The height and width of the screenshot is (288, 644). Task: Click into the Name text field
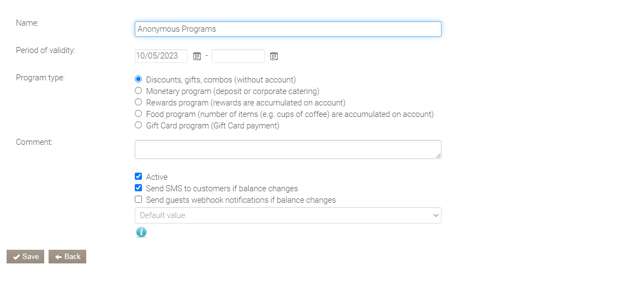coord(288,29)
